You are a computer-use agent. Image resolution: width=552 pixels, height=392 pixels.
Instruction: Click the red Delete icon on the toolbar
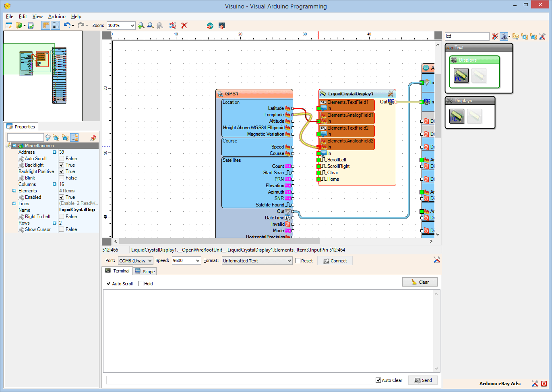tap(184, 25)
